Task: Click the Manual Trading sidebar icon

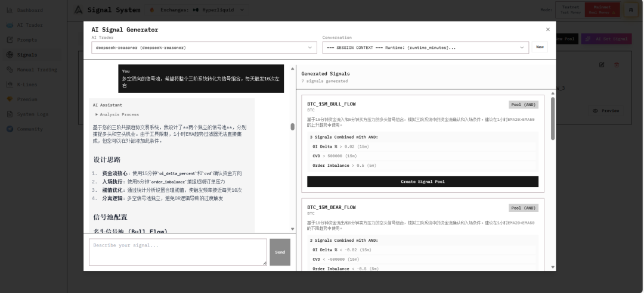Action: (10, 69)
